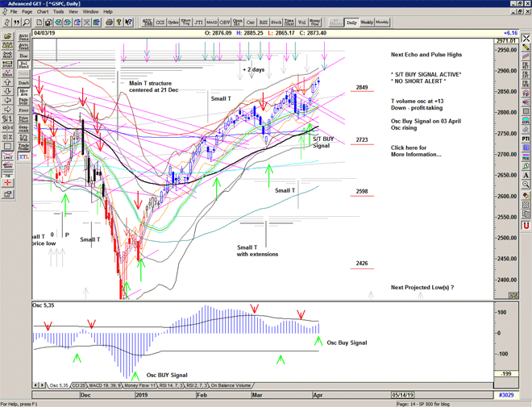Open the Chart menu

pyautogui.click(x=43, y=12)
